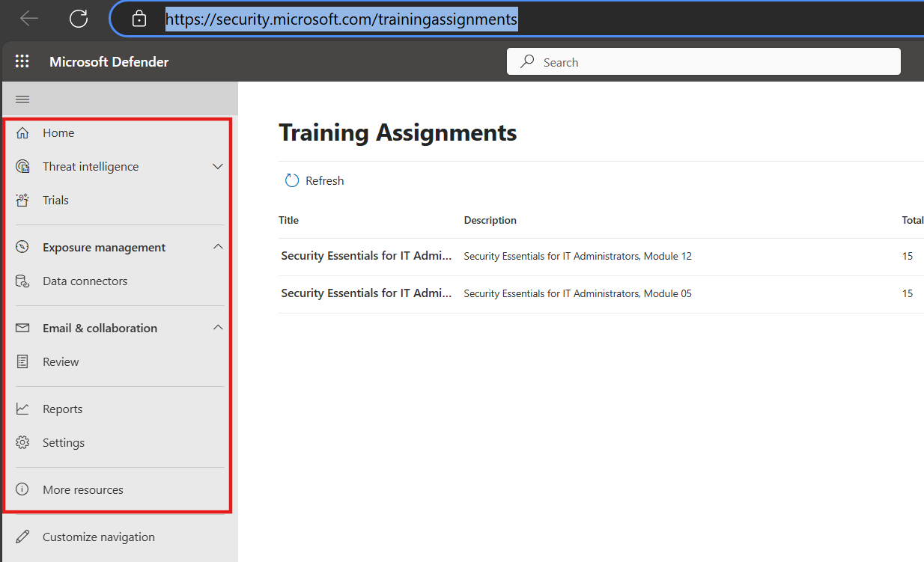Click the Review document icon
Viewport: 924px width, 562px height.
tap(22, 362)
